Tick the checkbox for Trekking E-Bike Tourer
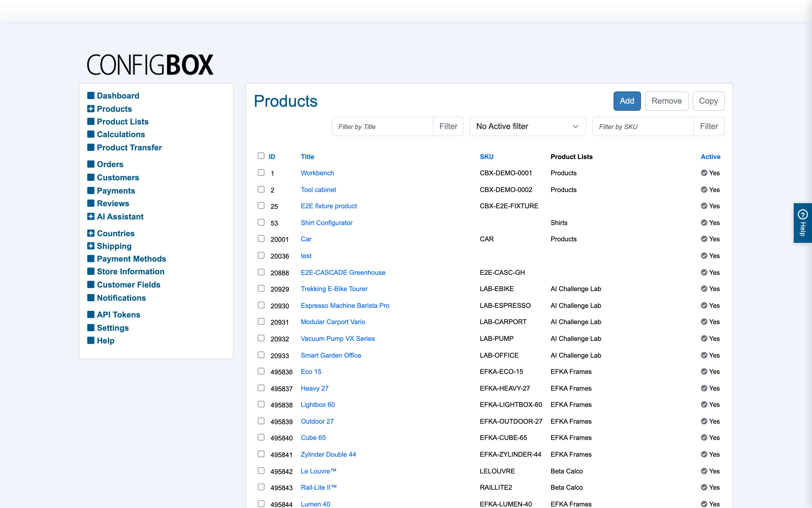812x508 pixels. 261,288
